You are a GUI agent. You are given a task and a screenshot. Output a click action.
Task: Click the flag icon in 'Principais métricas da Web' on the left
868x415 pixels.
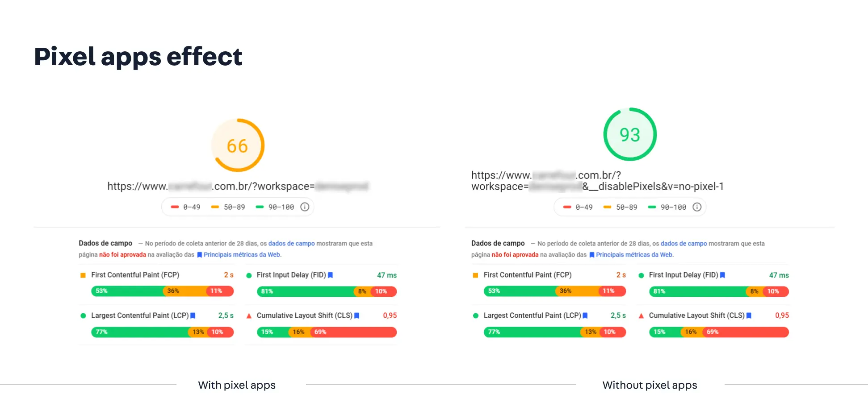199,254
